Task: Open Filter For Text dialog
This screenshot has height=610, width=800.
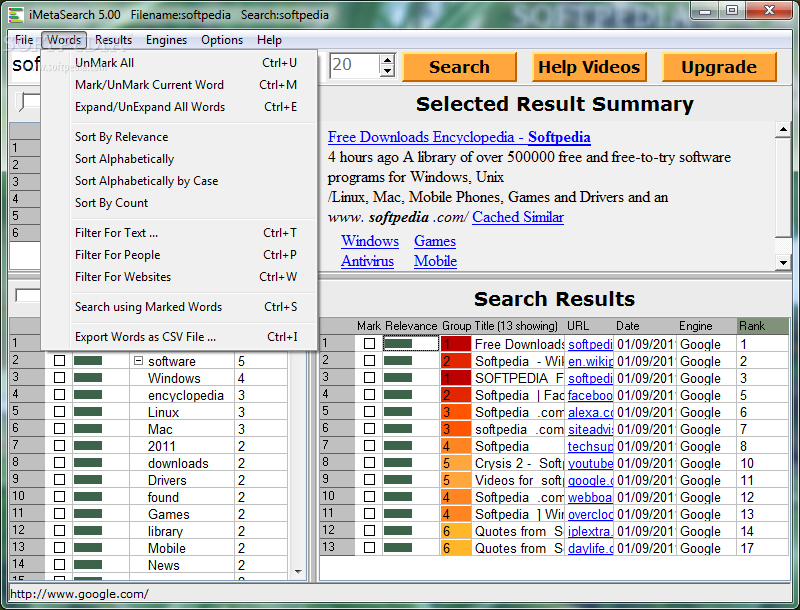Action: click(x=180, y=233)
